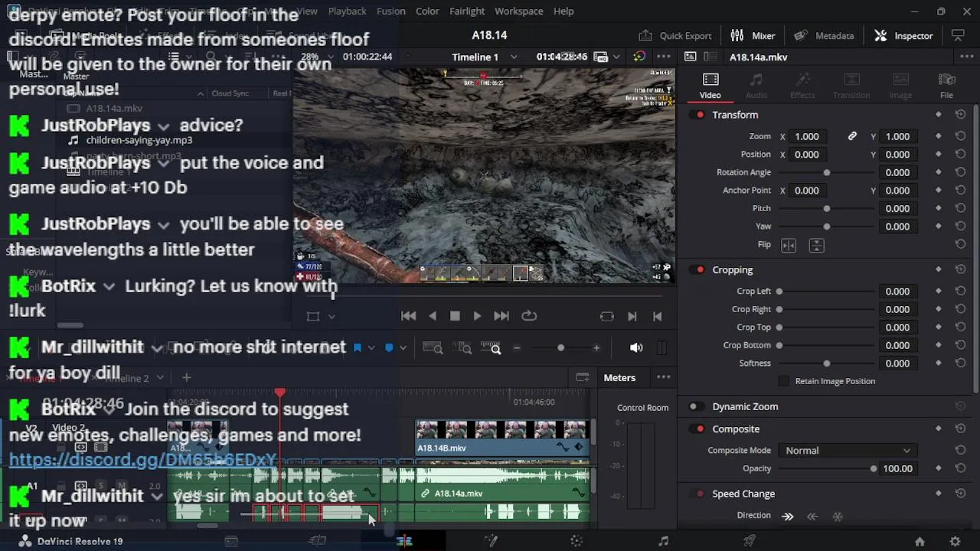Flip clip horizontally in Inspector
The width and height of the screenshot is (980, 551).
point(789,245)
